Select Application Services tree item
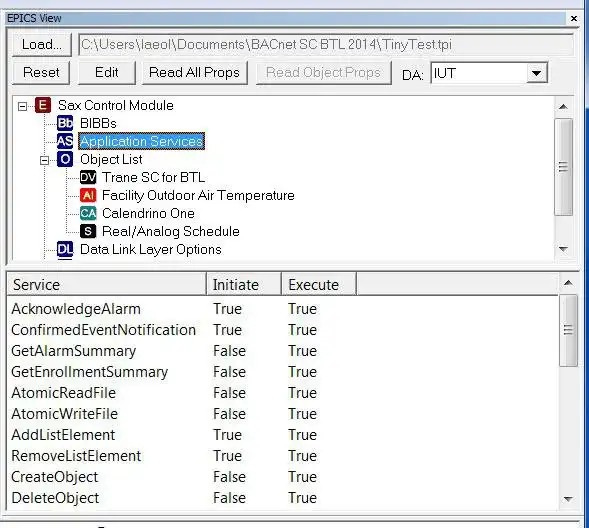This screenshot has height=528, width=589. coord(141,141)
